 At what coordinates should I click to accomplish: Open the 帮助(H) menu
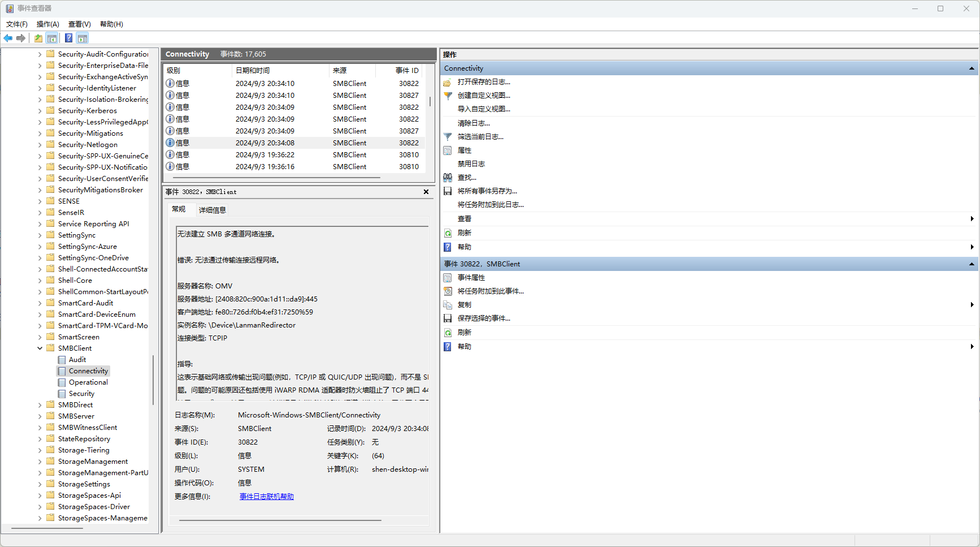(111, 24)
